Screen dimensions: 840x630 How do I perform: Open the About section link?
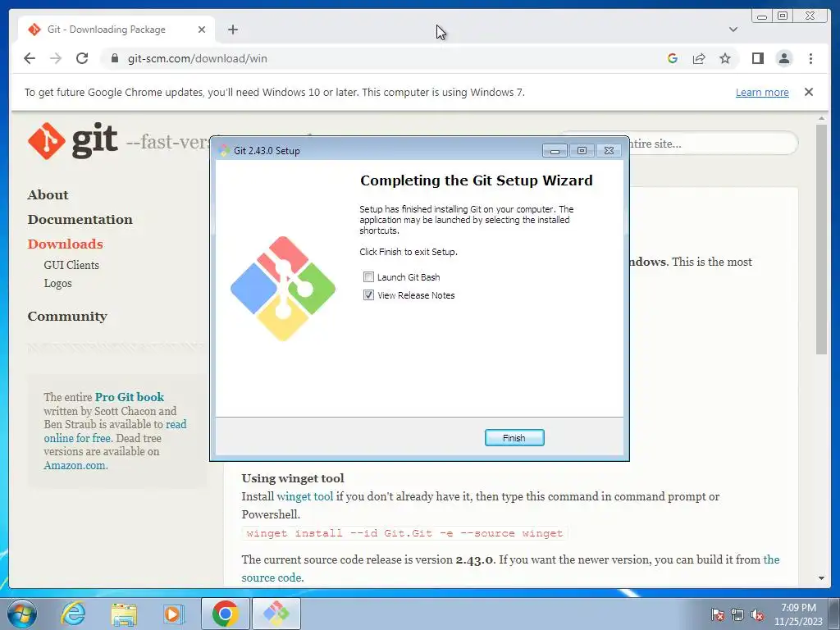48,195
